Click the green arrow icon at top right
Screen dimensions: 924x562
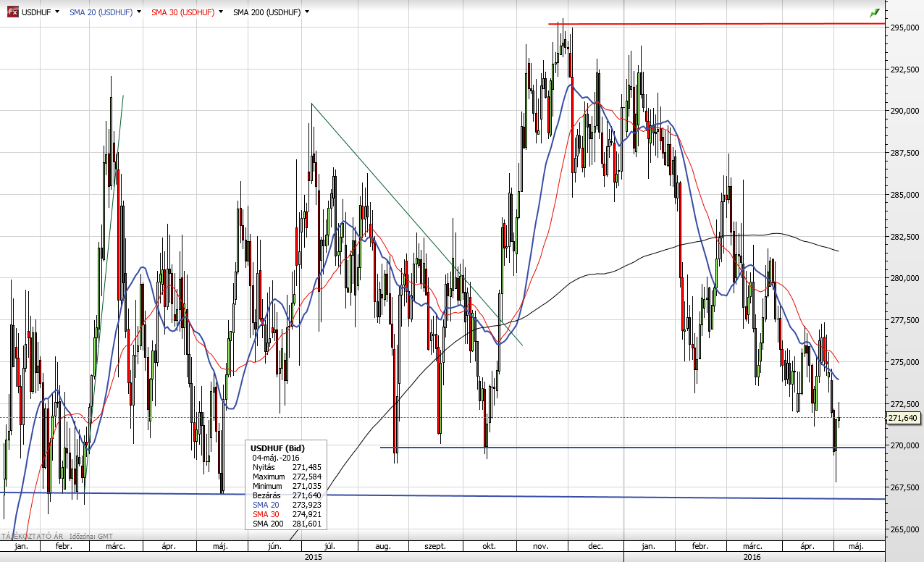[875, 12]
